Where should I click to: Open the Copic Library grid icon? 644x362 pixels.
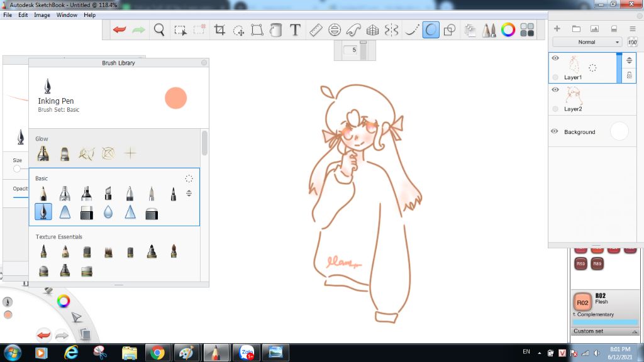[x=527, y=30]
